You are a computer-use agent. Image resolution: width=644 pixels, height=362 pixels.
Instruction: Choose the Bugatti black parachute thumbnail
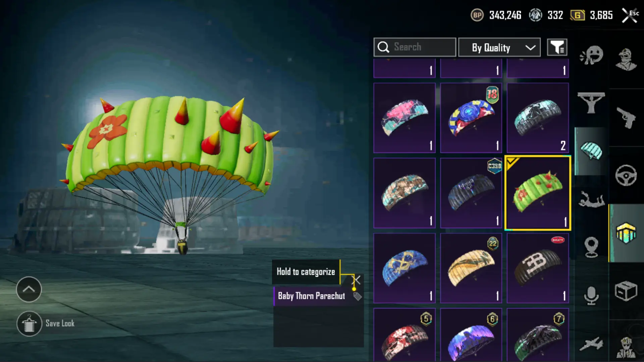538,268
